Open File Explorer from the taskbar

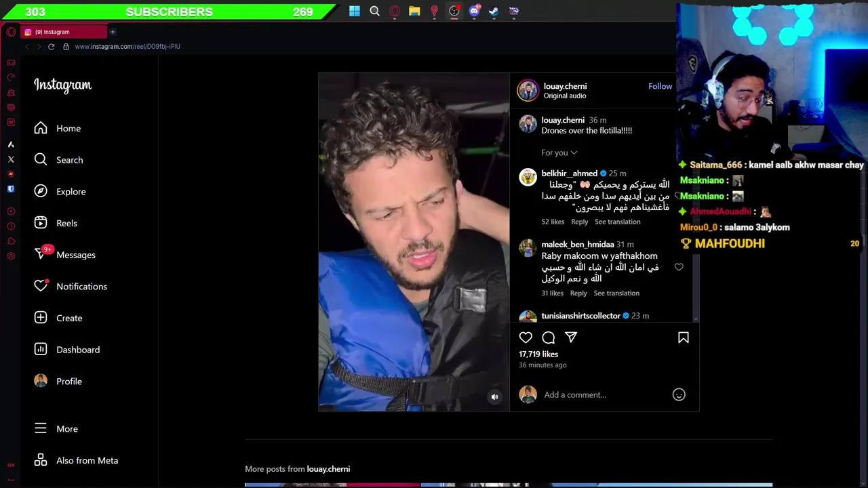414,11
